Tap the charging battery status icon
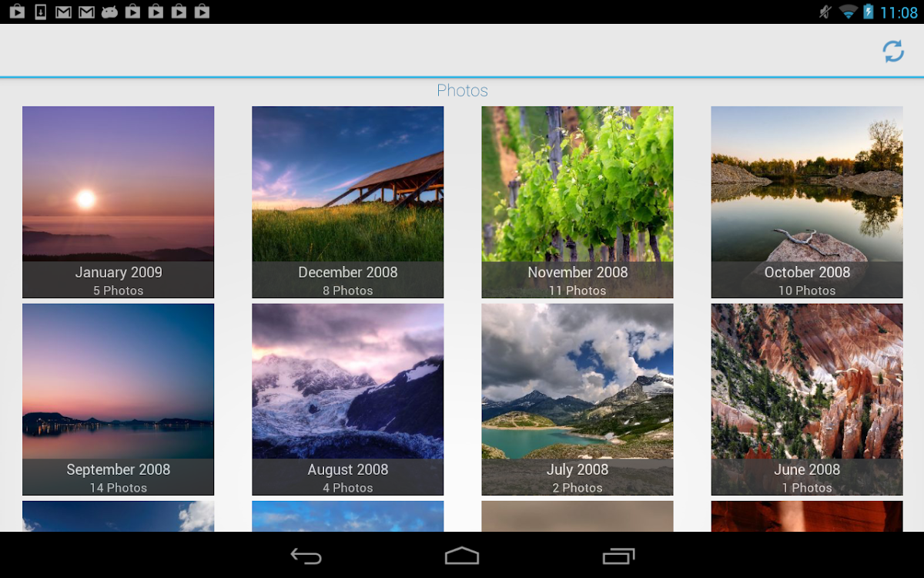The height and width of the screenshot is (578, 924). pyautogui.click(x=869, y=12)
